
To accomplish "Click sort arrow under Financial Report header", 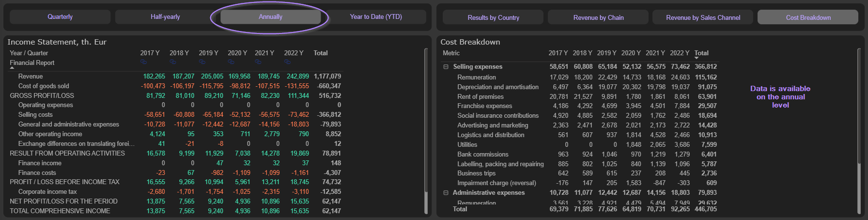I will click(x=12, y=68).
